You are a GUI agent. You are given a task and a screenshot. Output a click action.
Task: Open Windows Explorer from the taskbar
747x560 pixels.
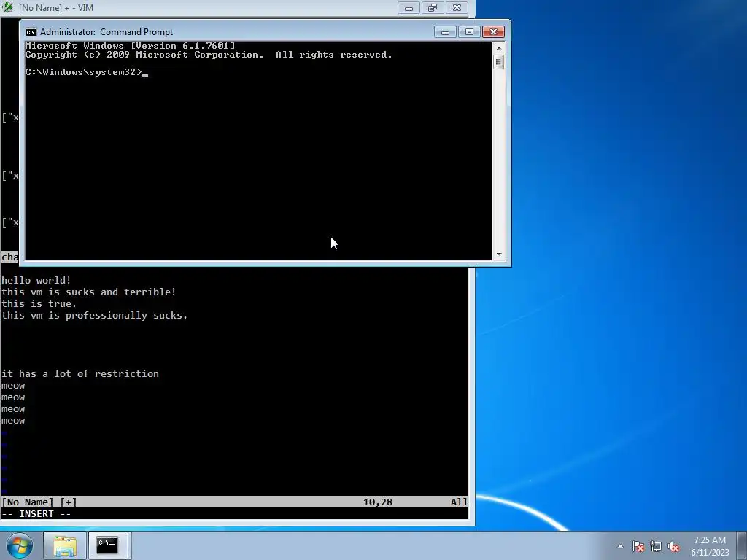(x=65, y=545)
